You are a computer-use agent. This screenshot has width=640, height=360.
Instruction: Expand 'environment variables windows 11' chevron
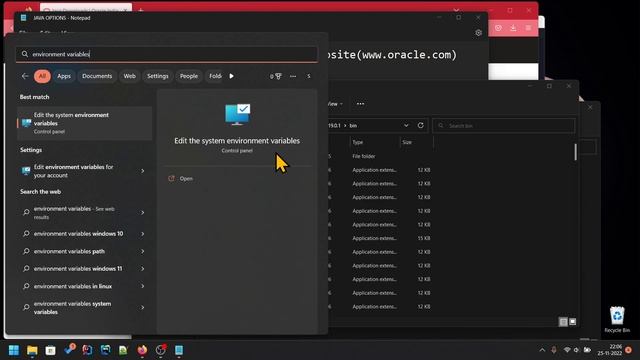pos(143,269)
